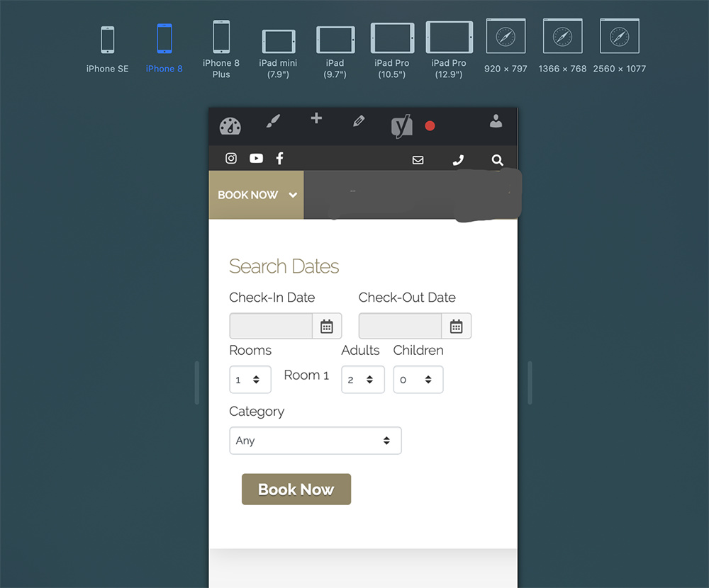Click the customize paintbrush icon
The image size is (709, 588).
pos(273,122)
